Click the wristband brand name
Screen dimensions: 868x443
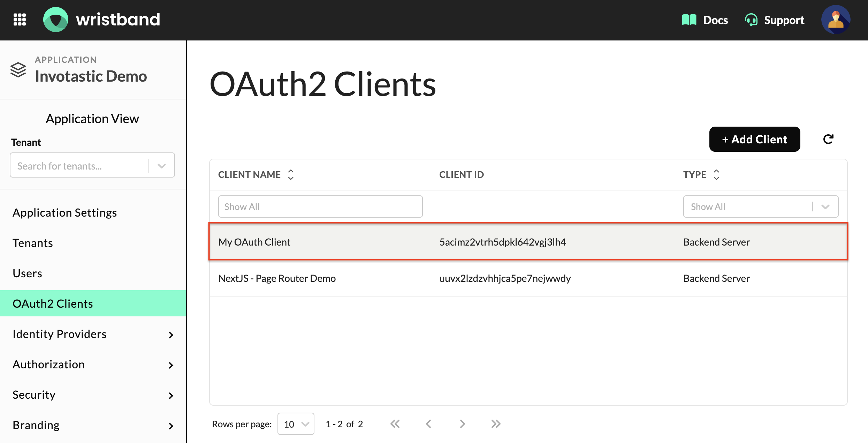118,20
